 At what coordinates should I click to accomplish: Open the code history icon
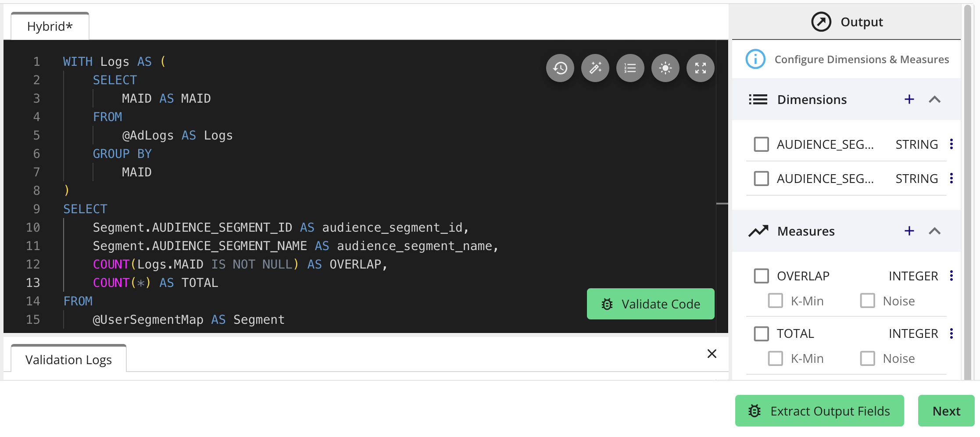click(560, 68)
